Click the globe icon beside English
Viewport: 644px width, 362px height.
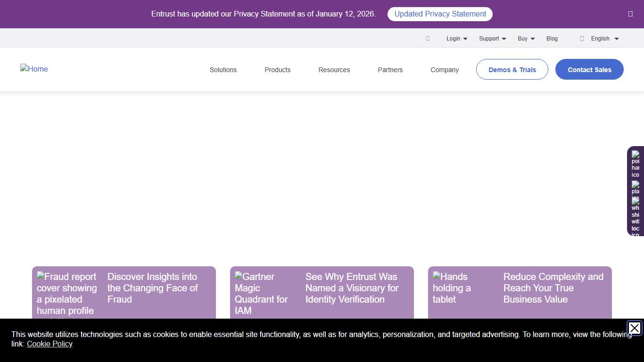582,38
